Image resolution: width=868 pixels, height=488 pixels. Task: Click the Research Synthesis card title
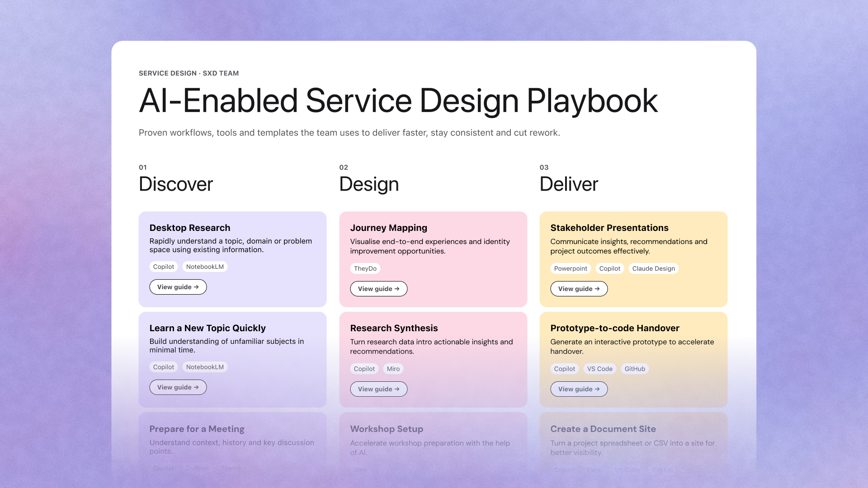(394, 328)
